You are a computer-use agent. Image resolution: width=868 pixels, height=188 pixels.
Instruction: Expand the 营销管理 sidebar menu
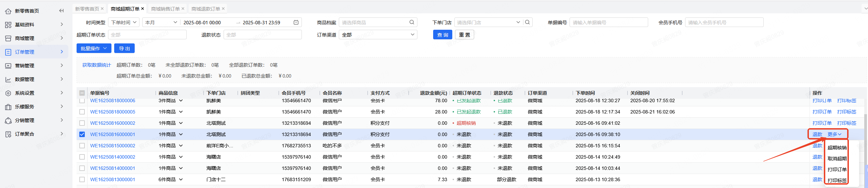point(62,66)
